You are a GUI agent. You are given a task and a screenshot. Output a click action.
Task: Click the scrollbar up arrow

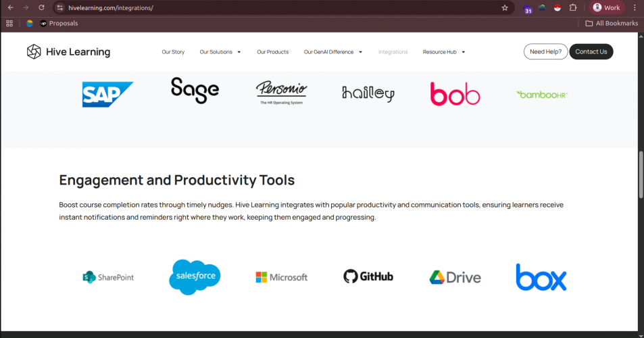641,36
